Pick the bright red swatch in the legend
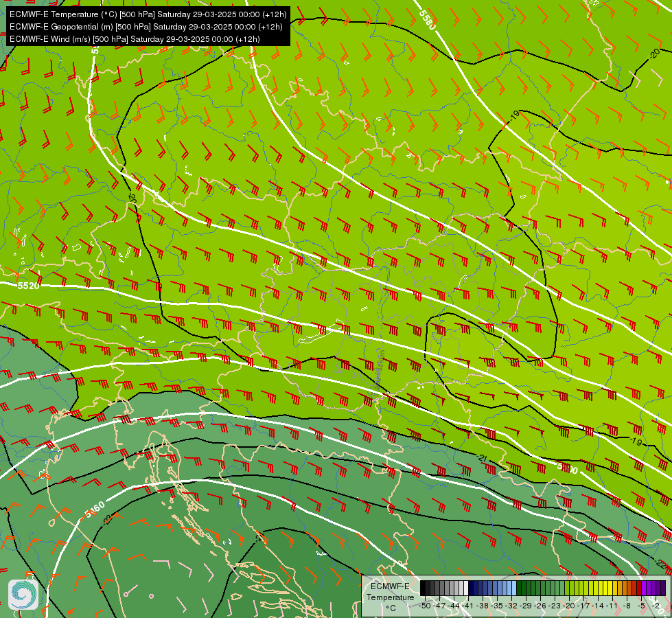The height and width of the screenshot is (618, 672). point(639,588)
